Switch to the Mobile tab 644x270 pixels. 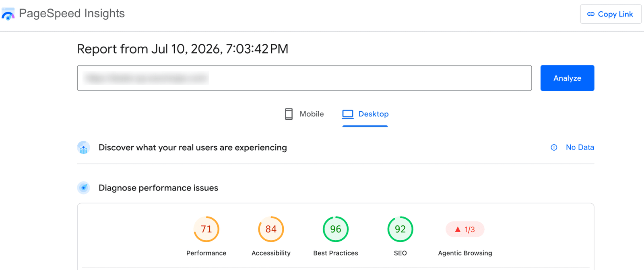pyautogui.click(x=304, y=114)
